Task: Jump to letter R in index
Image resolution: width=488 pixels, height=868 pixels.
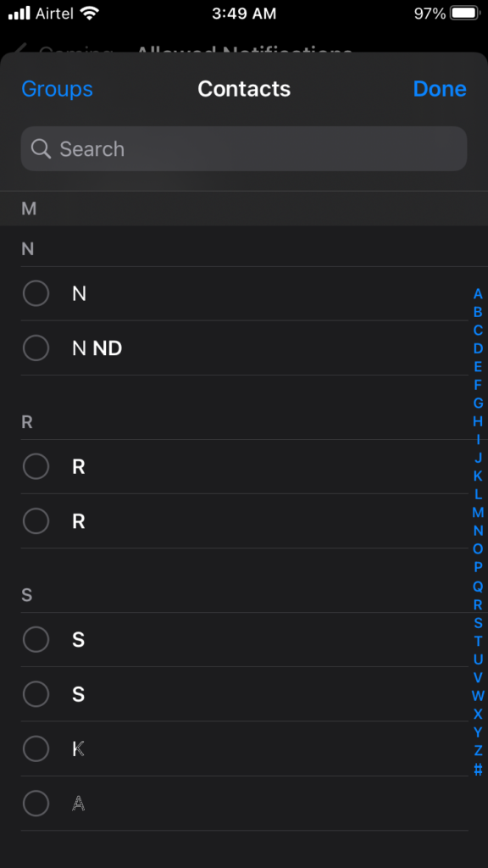Action: click(478, 604)
